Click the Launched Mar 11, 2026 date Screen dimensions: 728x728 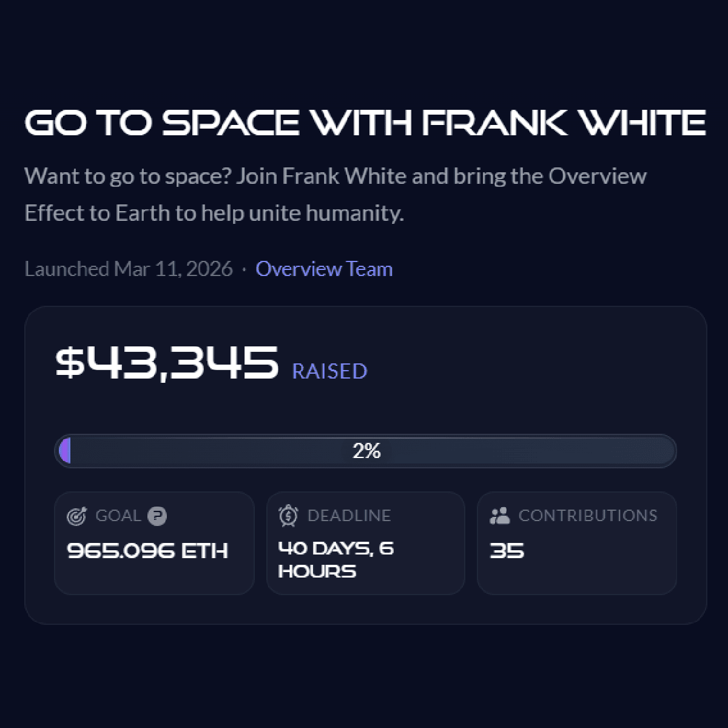(129, 269)
